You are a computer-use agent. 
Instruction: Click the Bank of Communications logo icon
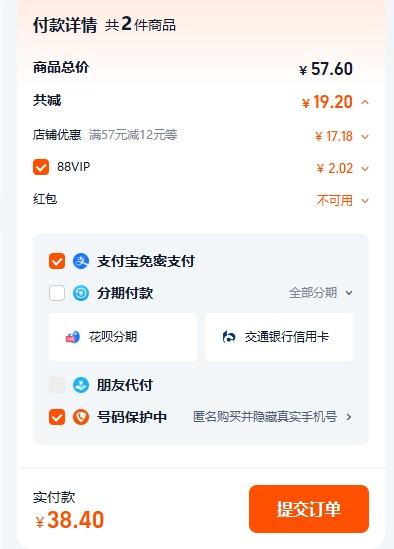click(229, 337)
